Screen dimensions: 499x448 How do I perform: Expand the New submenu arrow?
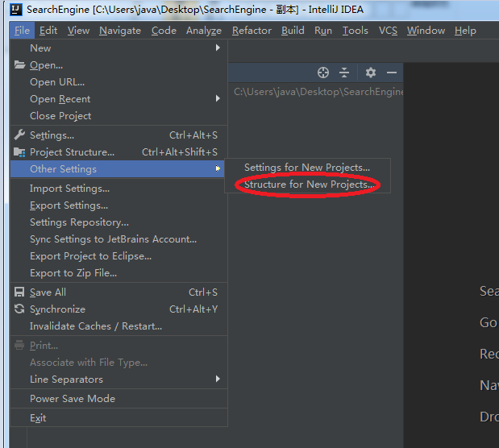pos(218,48)
